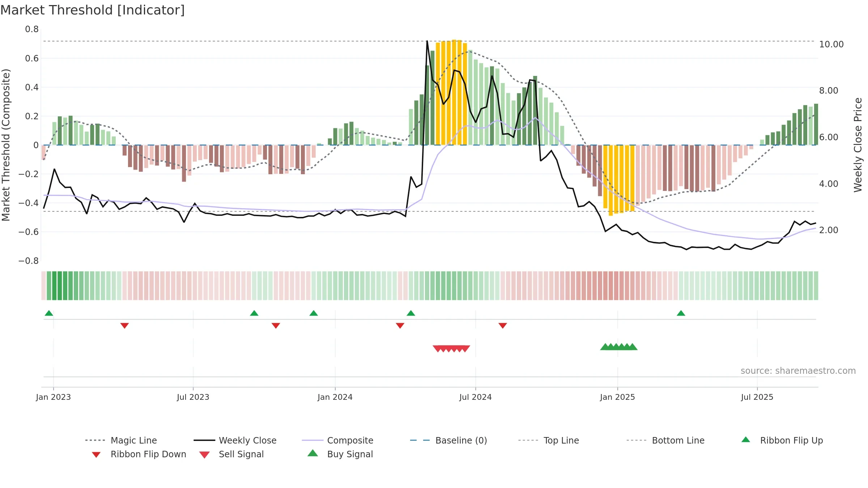Click the red Sell Signal legend triangle
The width and height of the screenshot is (868, 488).
(204, 455)
